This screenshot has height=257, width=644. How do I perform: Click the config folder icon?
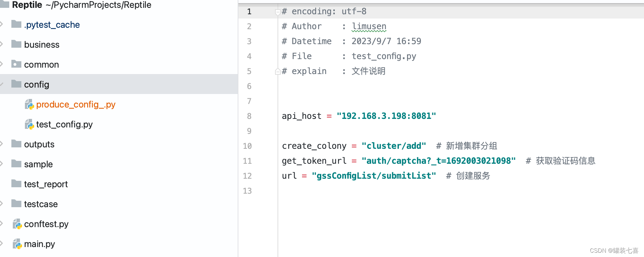click(x=16, y=84)
